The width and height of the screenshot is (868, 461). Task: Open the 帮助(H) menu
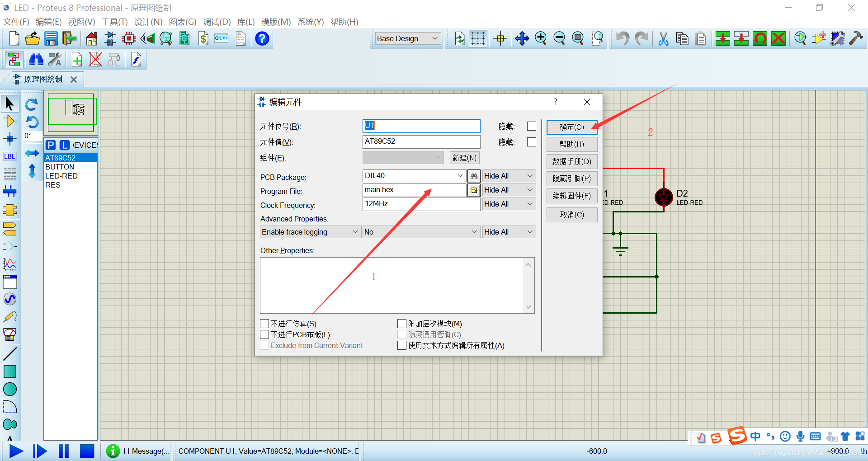344,22
